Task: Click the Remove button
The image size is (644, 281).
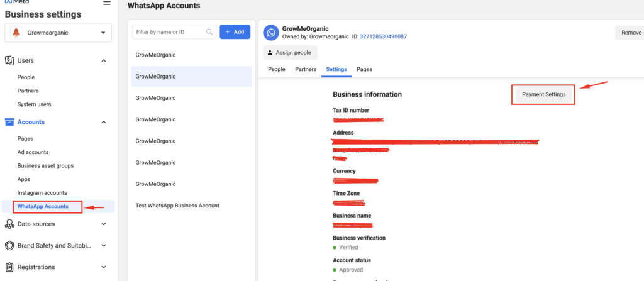Action: tap(630, 33)
